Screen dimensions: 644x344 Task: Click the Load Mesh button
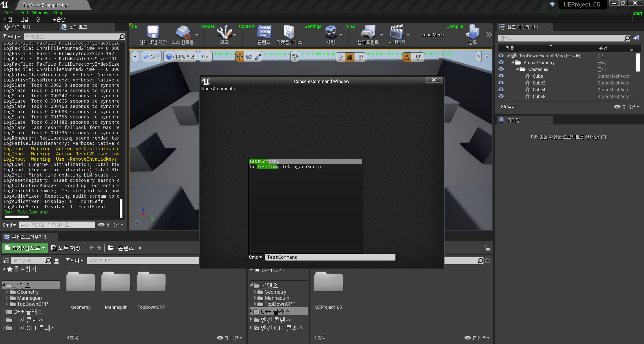pyautogui.click(x=432, y=35)
